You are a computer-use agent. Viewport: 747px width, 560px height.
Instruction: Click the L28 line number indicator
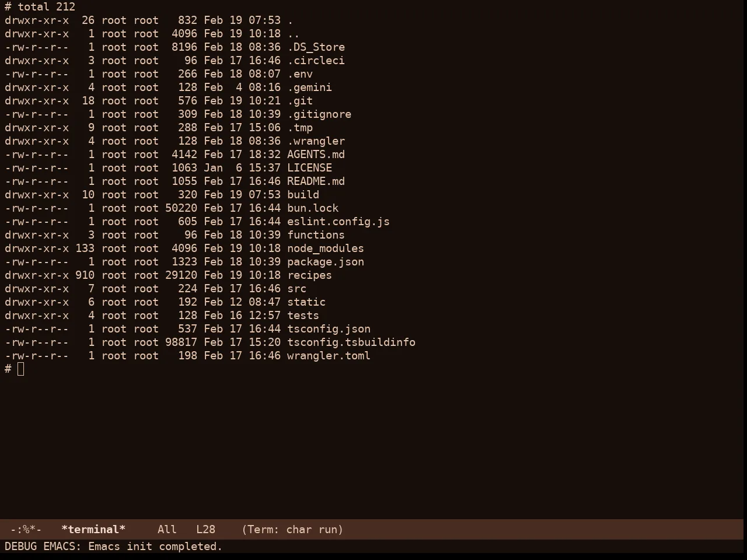[205, 530]
